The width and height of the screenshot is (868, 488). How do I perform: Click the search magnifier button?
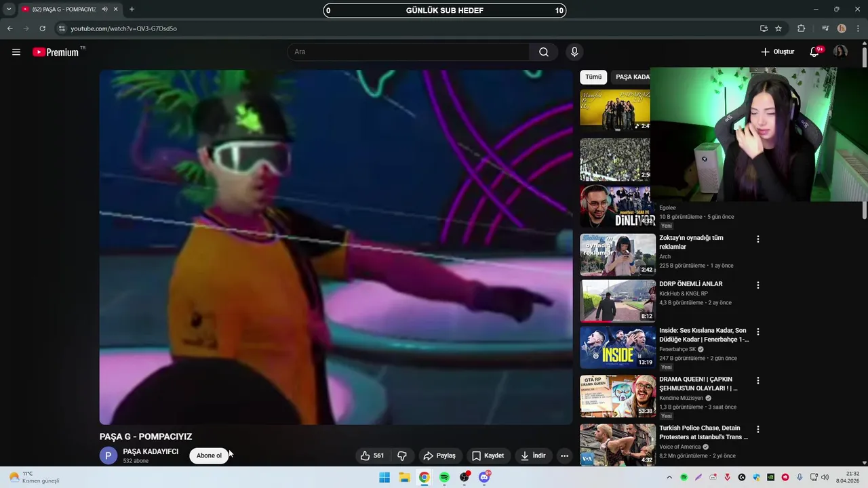click(x=544, y=52)
